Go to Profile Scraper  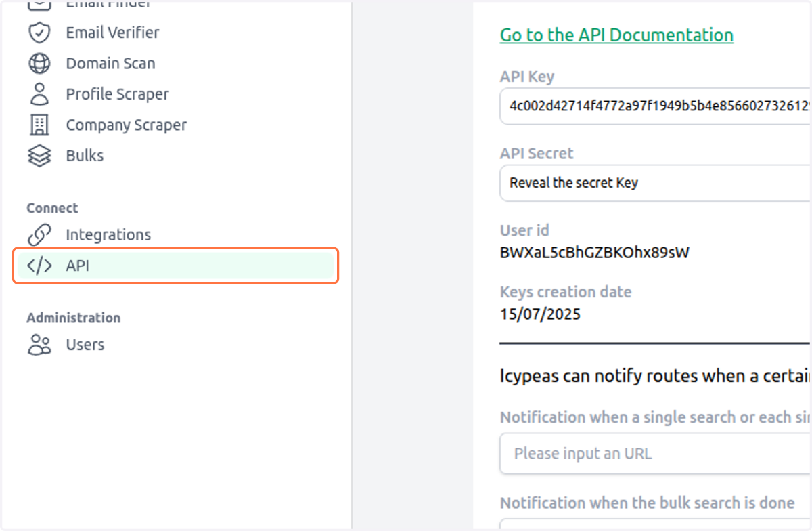coord(117,94)
